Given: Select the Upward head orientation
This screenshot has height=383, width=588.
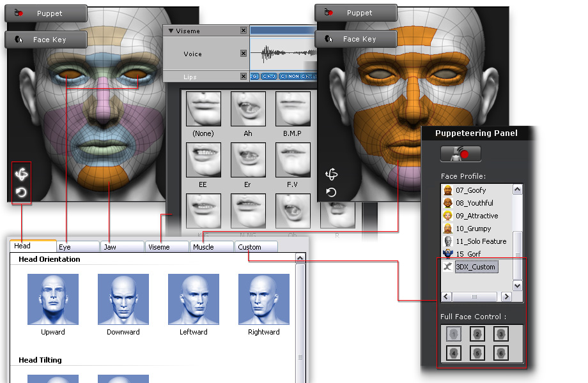Looking at the screenshot, I should (x=53, y=299).
